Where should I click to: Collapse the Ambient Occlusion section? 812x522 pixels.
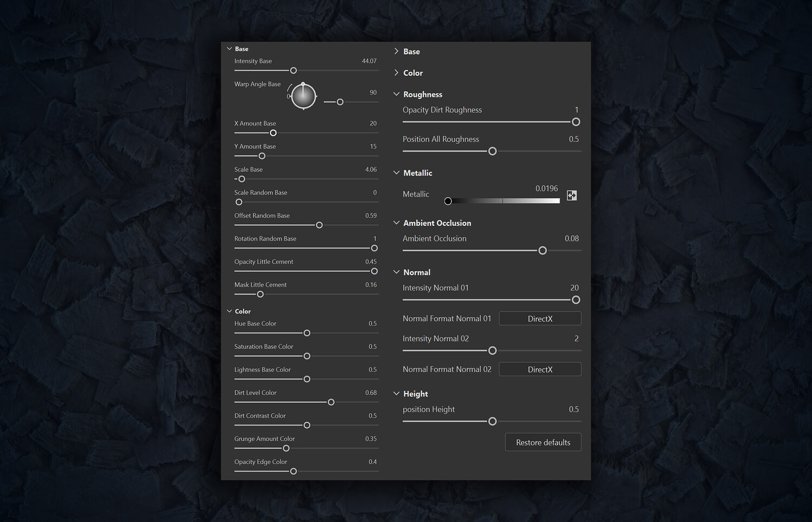(396, 223)
